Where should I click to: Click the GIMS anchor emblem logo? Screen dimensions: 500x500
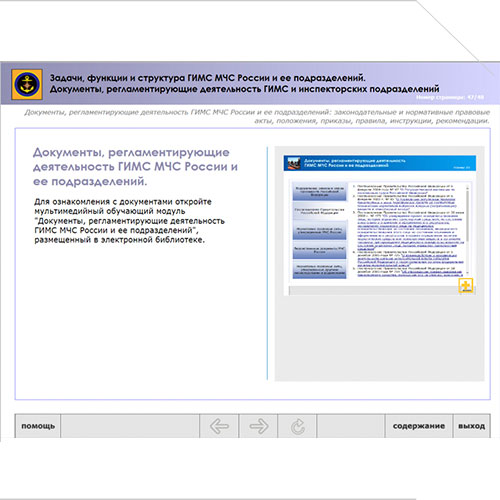pyautogui.click(x=27, y=84)
